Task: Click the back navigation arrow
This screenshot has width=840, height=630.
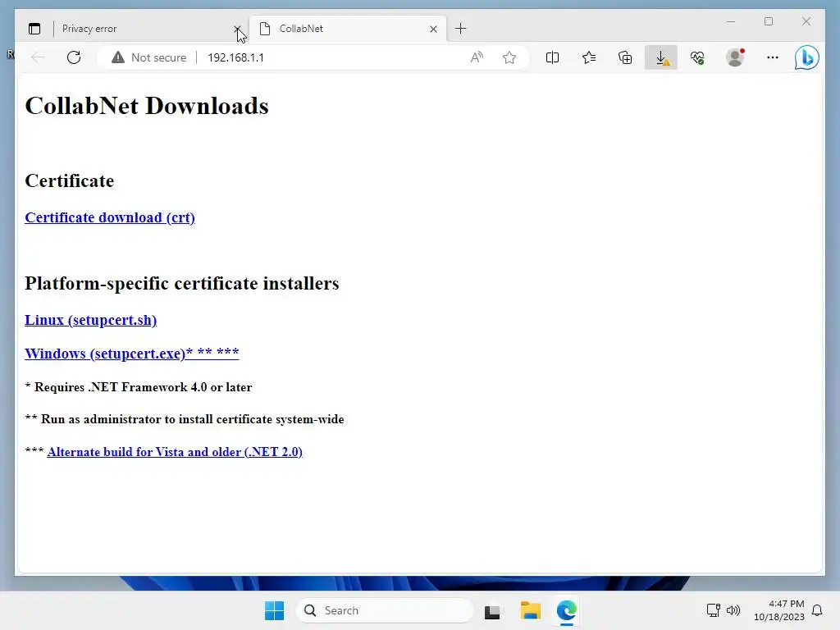Action: [38, 57]
